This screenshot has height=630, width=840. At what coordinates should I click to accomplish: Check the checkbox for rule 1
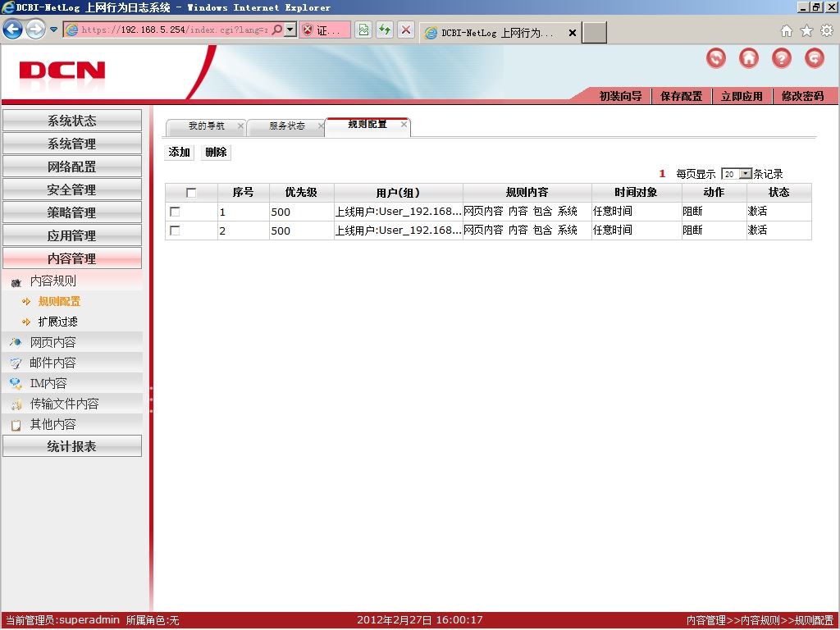coord(175,212)
